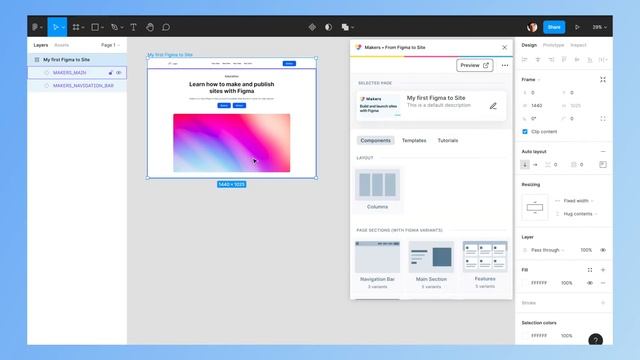Click the Align left icon

[x=525, y=60]
